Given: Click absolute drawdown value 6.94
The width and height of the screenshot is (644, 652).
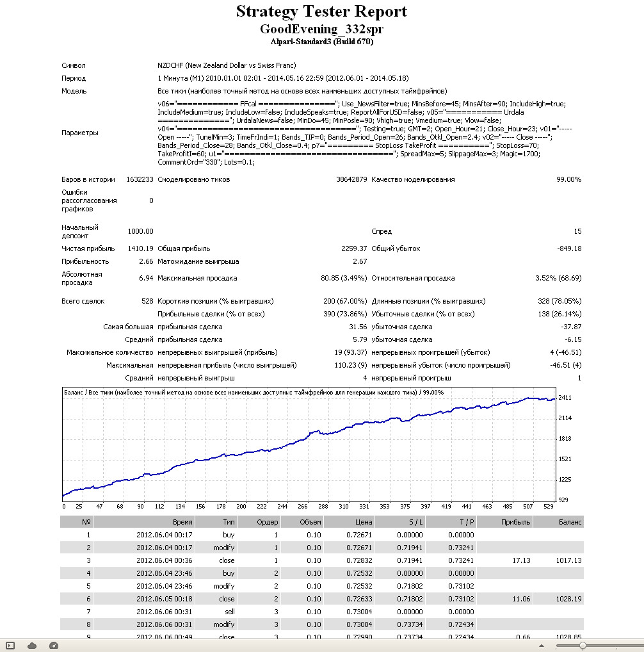Looking at the screenshot, I should [x=146, y=278].
